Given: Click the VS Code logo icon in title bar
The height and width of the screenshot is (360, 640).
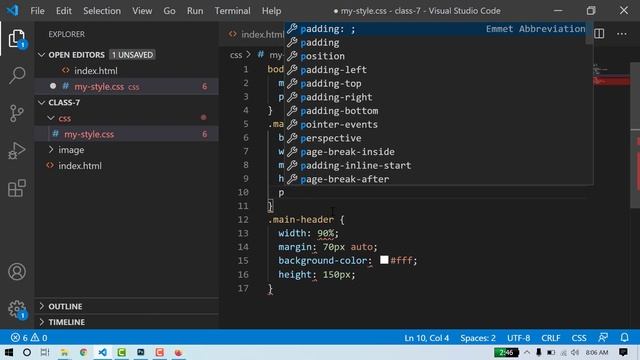Looking at the screenshot, I should coord(13,10).
